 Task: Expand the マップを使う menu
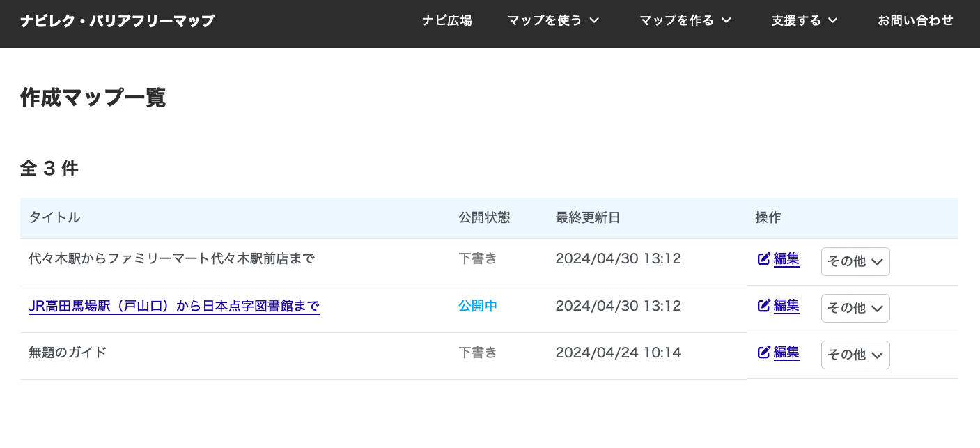(553, 21)
